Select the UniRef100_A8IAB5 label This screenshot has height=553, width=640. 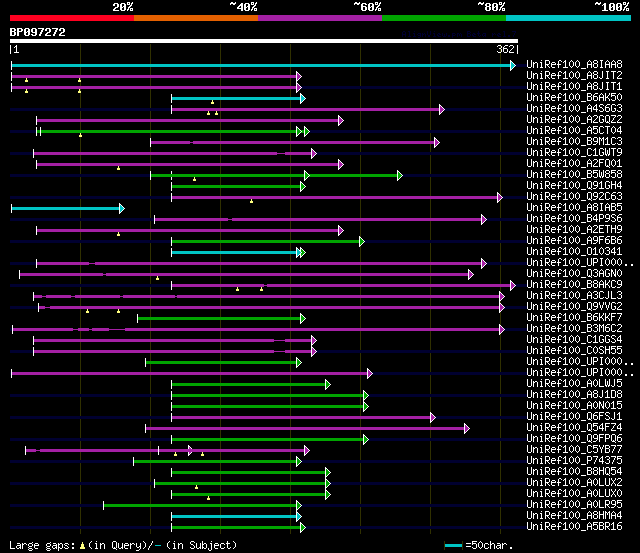coord(574,208)
